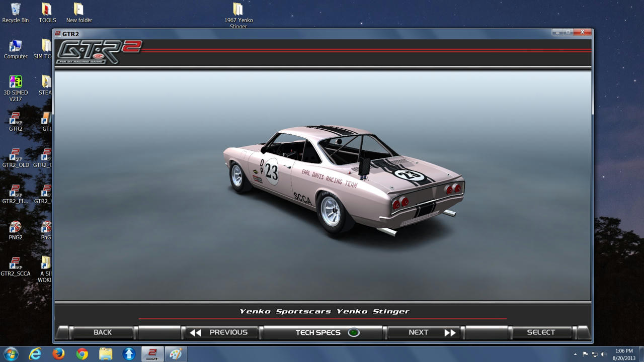This screenshot has width=644, height=362.
Task: Launch 3D SIMED V217 from desktop
Action: pyautogui.click(x=16, y=88)
